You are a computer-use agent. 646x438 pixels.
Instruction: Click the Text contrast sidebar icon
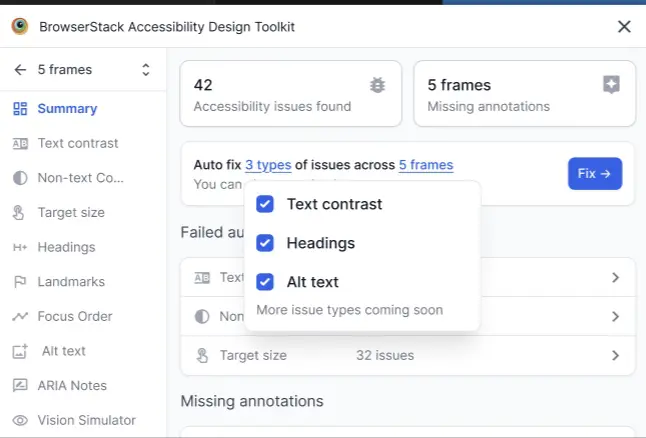[x=20, y=143]
